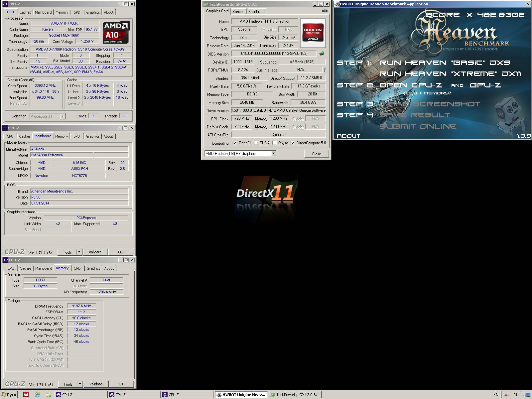Click CPU-Z title bar icon of top window
Image resolution: width=532 pixels, height=399 pixels.
(5, 4)
